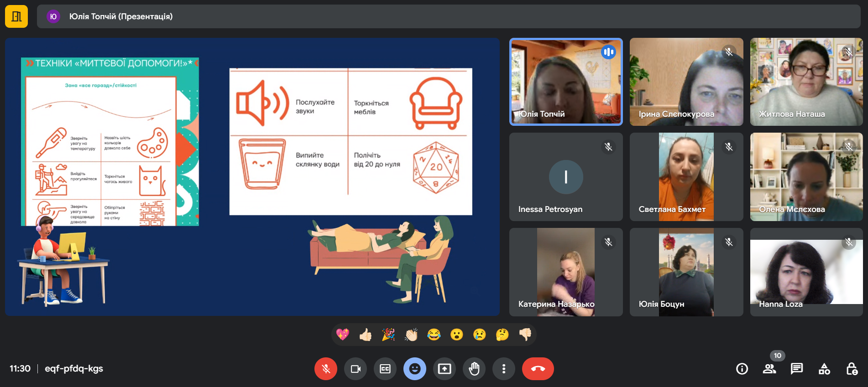Send the thumbs up reaction

pyautogui.click(x=365, y=335)
